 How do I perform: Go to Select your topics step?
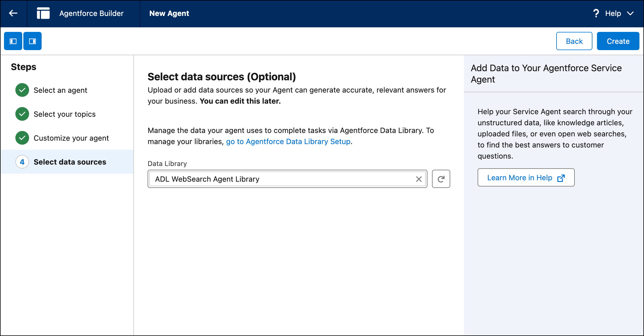click(x=65, y=114)
